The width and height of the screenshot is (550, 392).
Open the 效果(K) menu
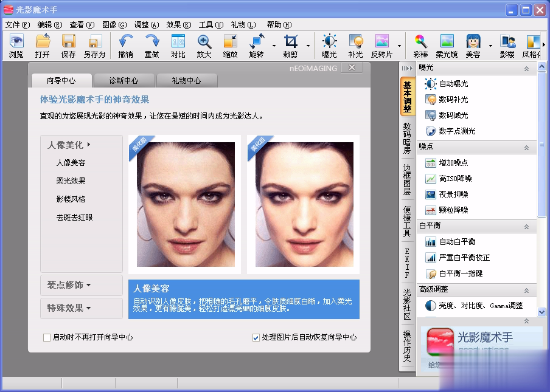click(x=178, y=25)
